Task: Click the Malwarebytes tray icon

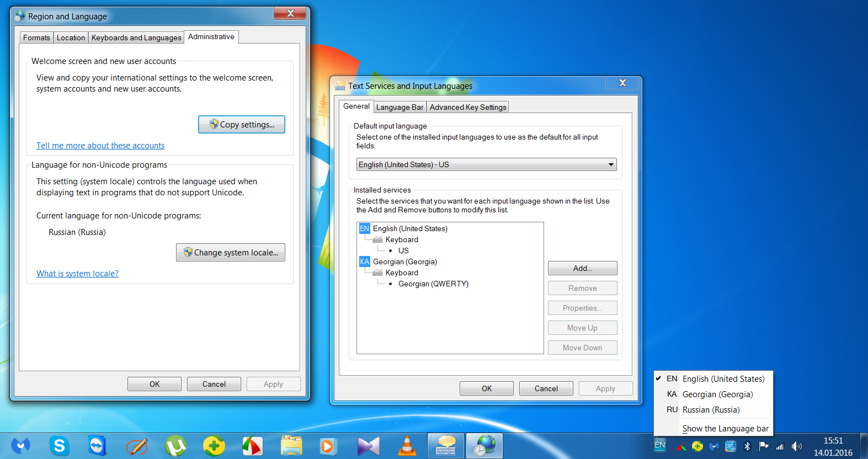Action: [x=714, y=446]
